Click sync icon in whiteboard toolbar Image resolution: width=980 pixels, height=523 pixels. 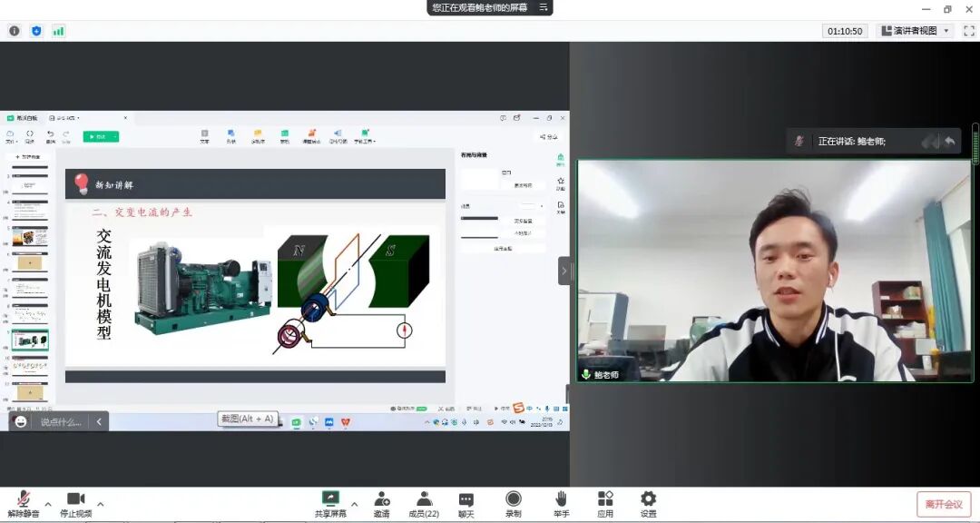coord(29,136)
